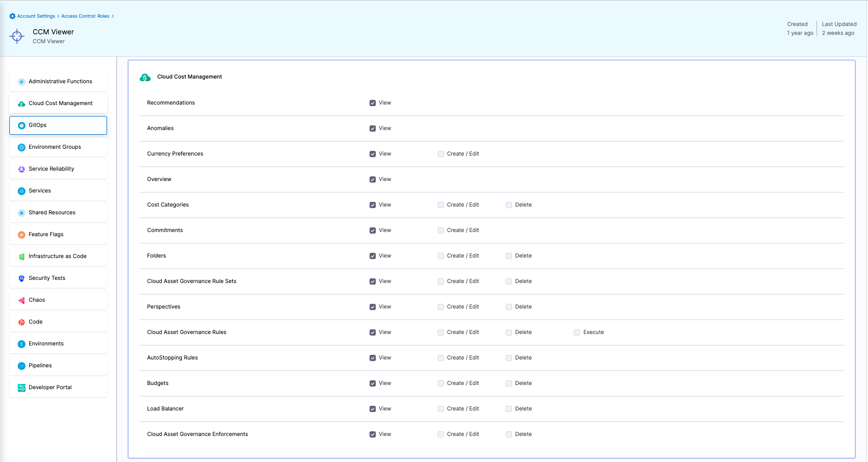Click the CCM Viewer role crosshair icon
868x462 pixels.
point(17,36)
